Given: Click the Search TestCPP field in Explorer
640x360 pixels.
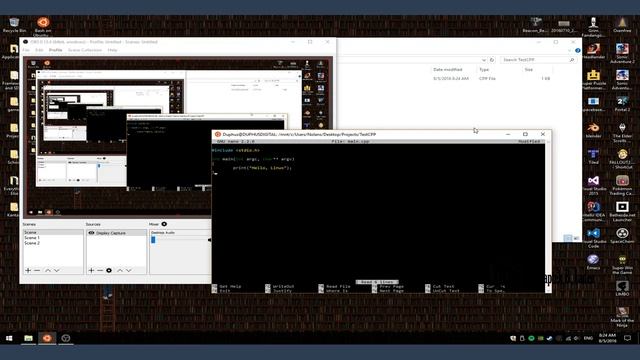Looking at the screenshot, I should click(x=538, y=60).
